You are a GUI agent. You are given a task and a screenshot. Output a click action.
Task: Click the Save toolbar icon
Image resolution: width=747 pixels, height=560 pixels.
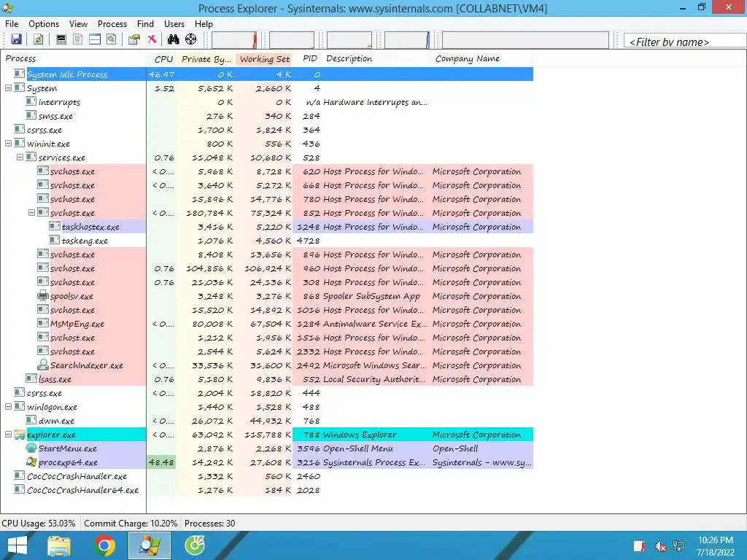[x=16, y=39]
